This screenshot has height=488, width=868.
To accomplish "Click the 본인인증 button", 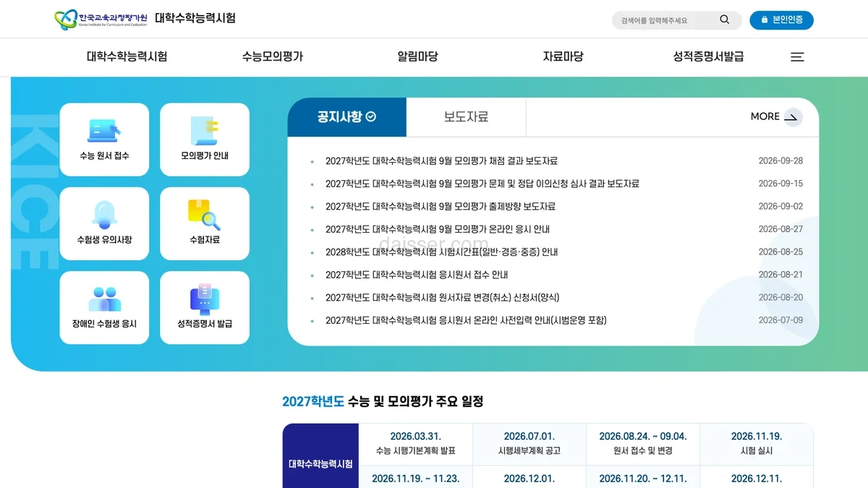I will click(781, 20).
